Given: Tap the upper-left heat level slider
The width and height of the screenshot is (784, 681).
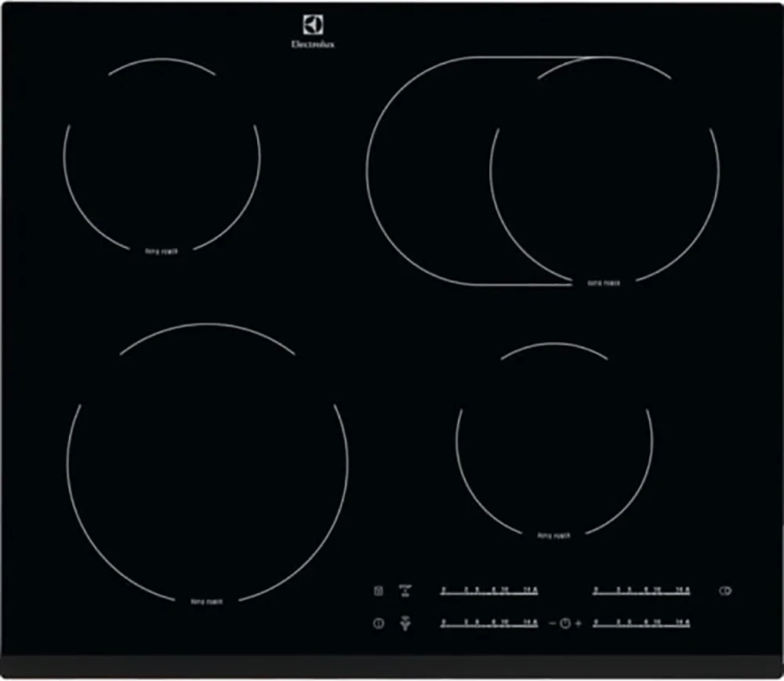Looking at the screenshot, I should click(489, 590).
